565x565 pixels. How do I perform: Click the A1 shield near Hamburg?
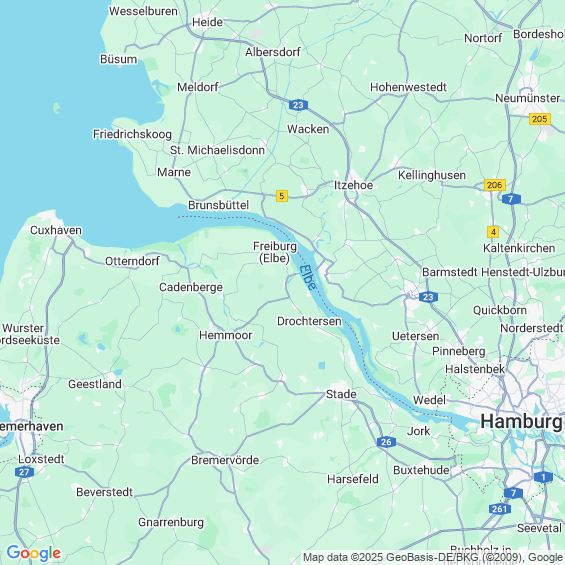coord(543,477)
